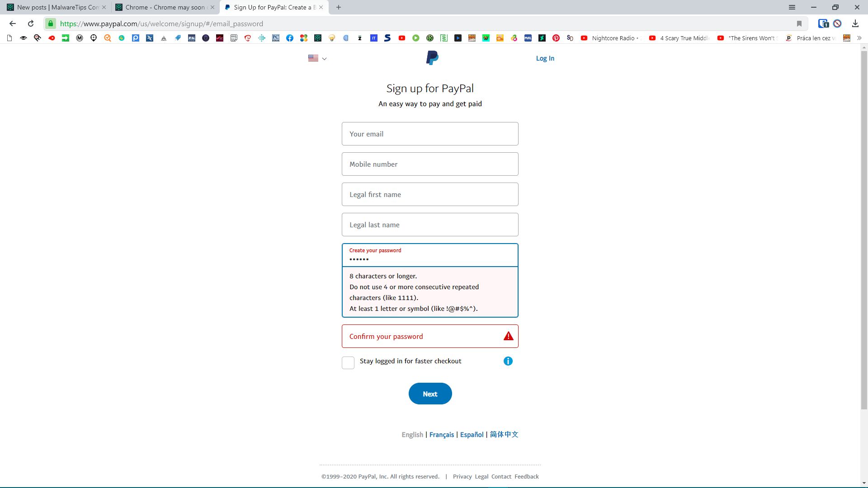Click the scrollbar down arrow

click(x=864, y=483)
